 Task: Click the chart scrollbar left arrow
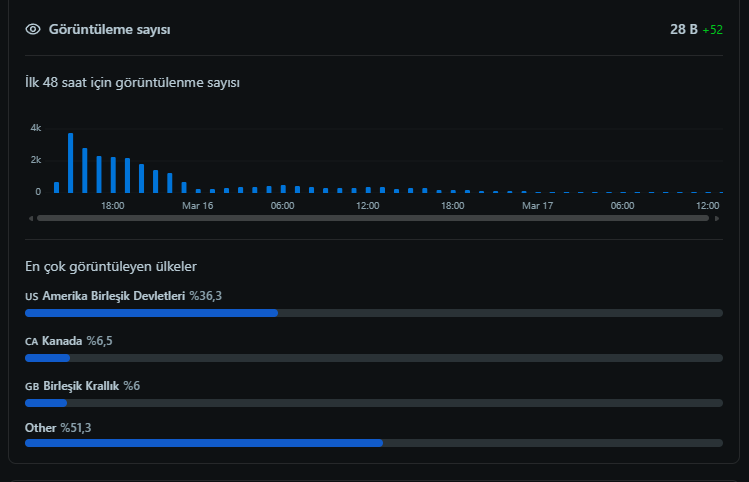[x=31, y=218]
